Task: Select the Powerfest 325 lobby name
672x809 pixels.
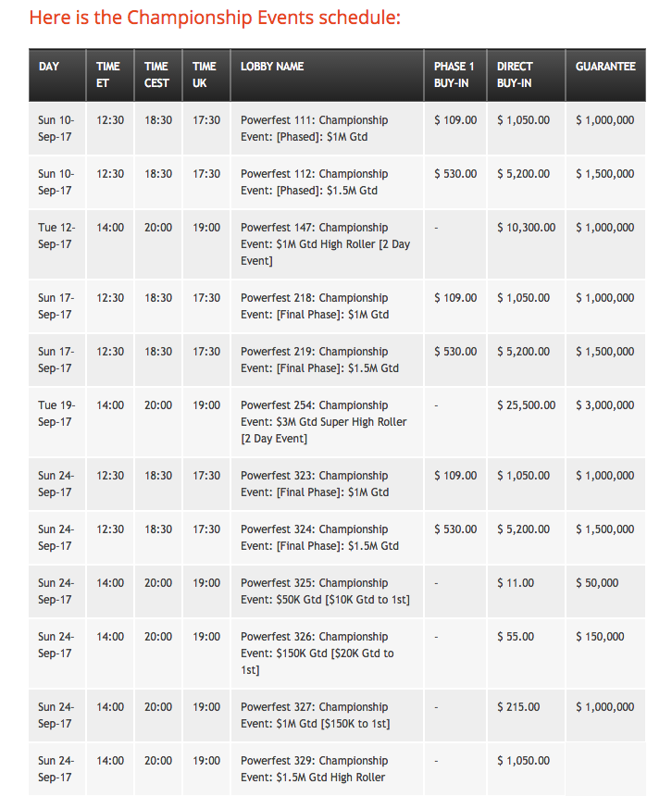Action: [x=325, y=591]
